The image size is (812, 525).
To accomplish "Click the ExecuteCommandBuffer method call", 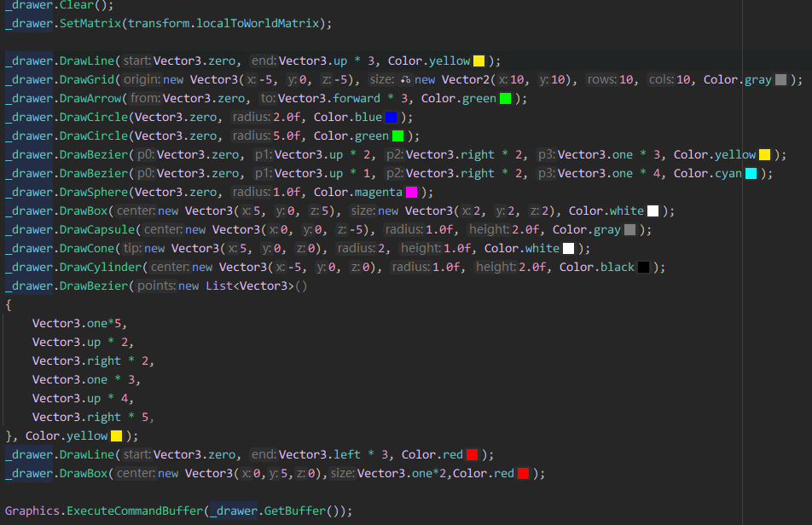I will point(135,511).
